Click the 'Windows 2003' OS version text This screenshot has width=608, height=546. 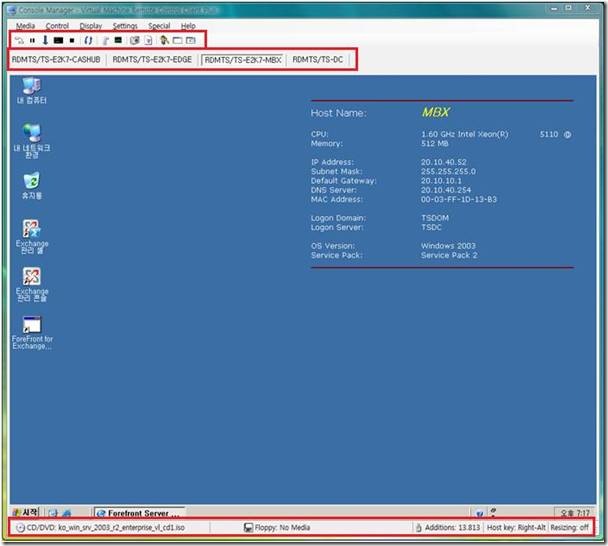point(448,246)
